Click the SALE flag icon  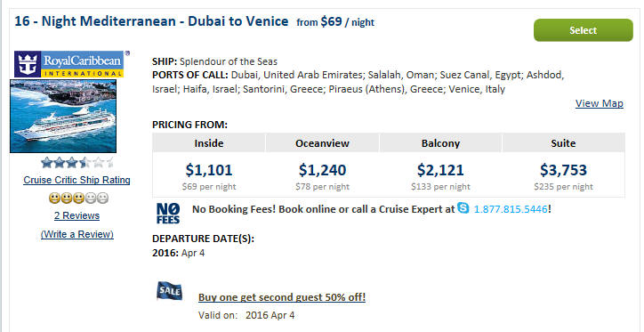pyautogui.click(x=169, y=291)
